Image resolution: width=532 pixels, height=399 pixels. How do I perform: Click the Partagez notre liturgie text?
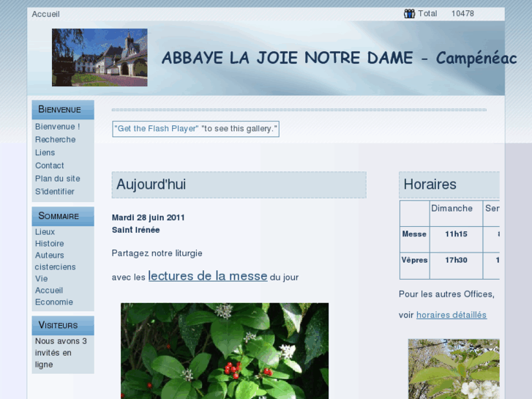157,253
